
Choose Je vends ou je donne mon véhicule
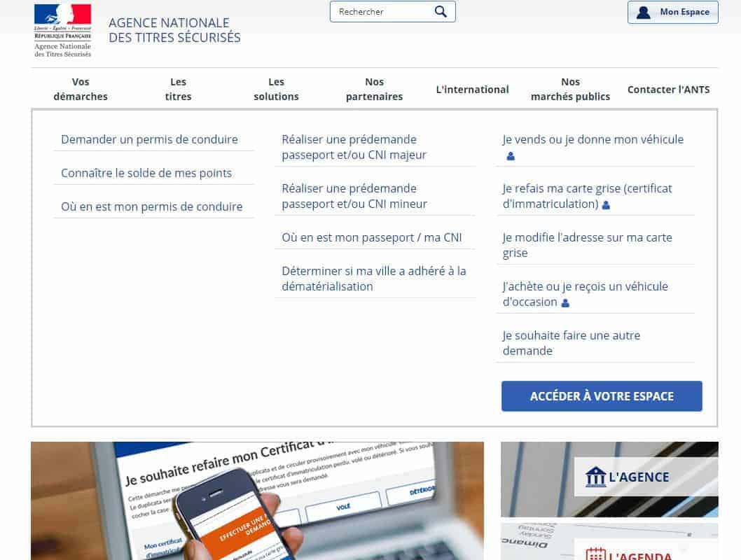(x=593, y=139)
